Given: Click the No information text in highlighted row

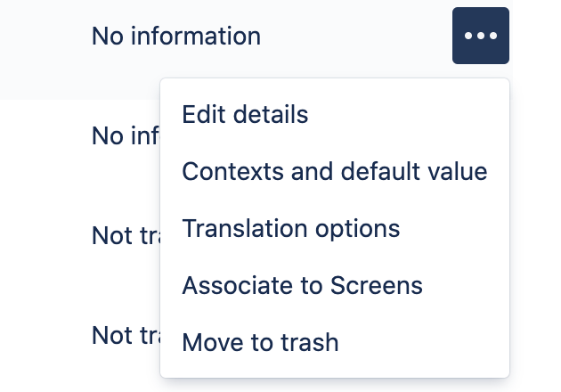Looking at the screenshot, I should [176, 36].
